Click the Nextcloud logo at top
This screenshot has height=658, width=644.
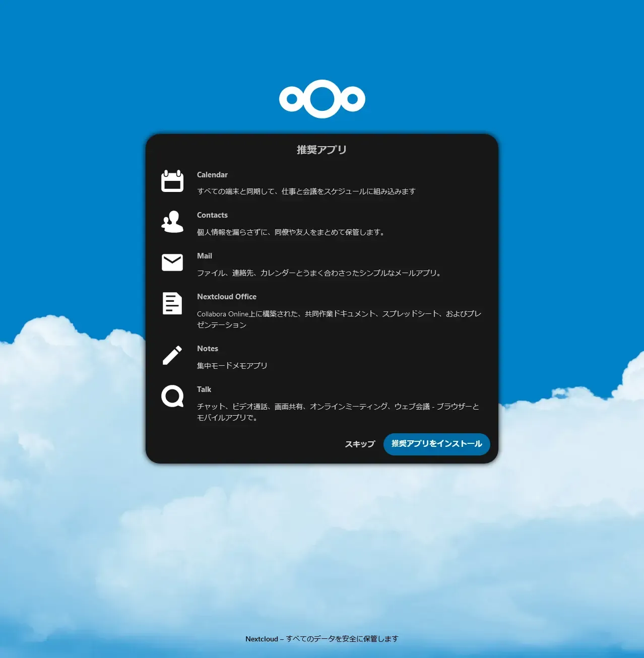tap(322, 99)
